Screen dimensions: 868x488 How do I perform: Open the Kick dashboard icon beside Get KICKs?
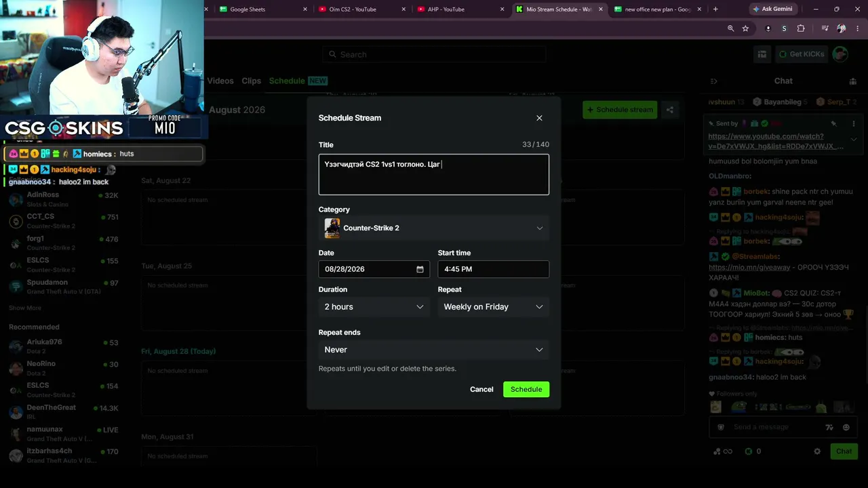click(762, 54)
